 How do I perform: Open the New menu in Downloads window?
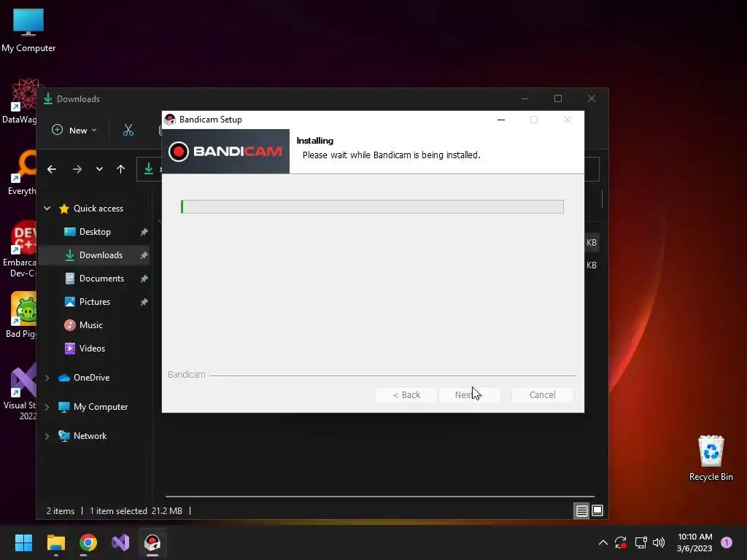coord(74,130)
